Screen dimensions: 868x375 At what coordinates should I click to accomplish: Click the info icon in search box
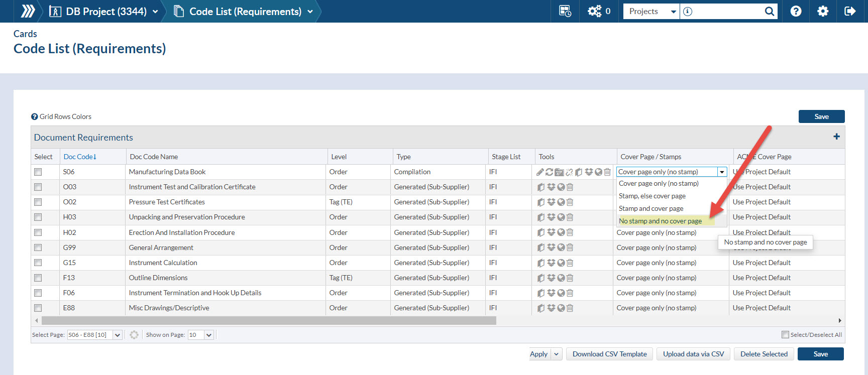[x=688, y=11]
